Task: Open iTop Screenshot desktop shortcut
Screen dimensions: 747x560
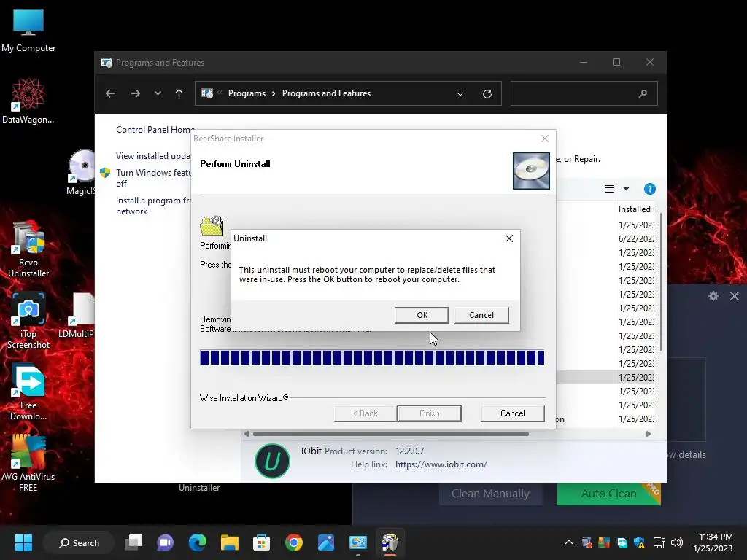Action: point(28,322)
